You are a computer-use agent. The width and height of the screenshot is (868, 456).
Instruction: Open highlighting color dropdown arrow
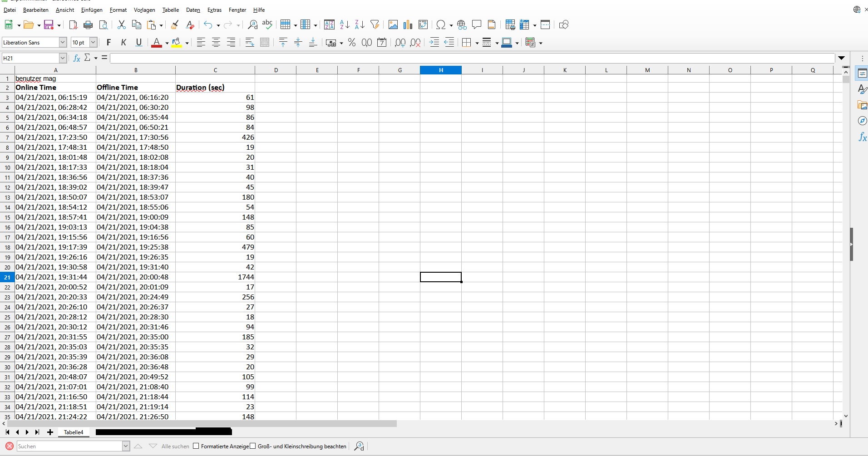(x=187, y=43)
